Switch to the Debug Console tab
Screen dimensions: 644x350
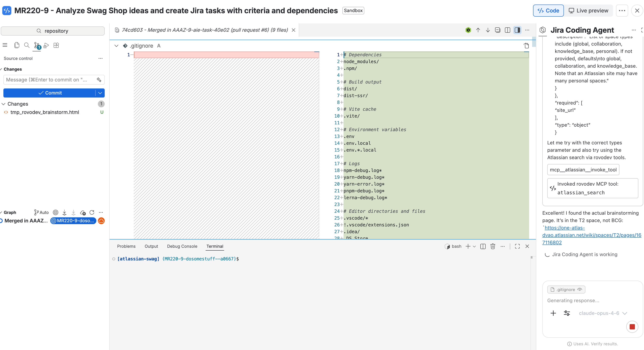click(x=182, y=246)
